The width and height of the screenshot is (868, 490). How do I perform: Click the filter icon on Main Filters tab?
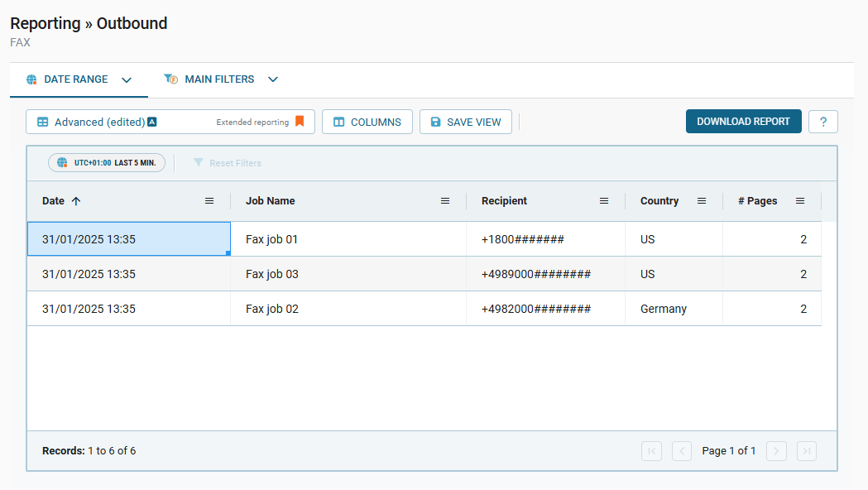tap(171, 79)
